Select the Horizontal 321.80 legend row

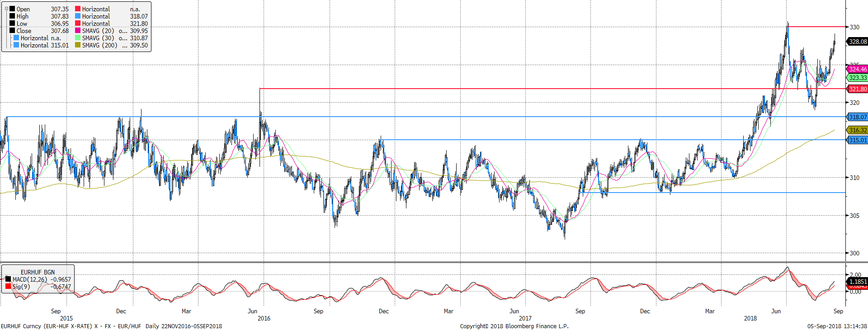point(111,24)
